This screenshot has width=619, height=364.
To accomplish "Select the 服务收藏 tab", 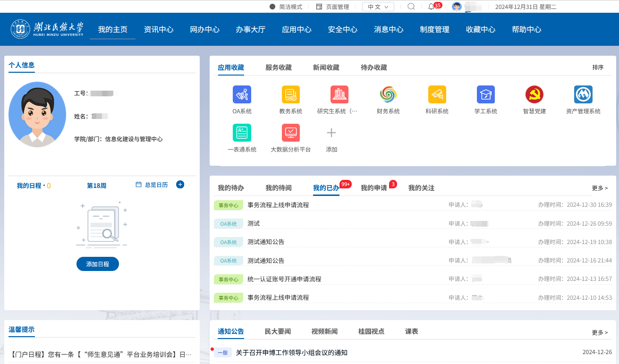I will click(279, 68).
